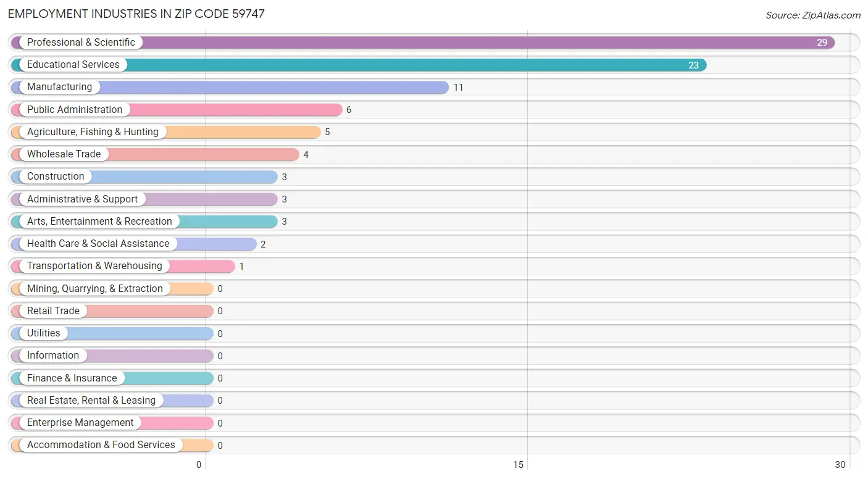Click the Construction bar label
The width and height of the screenshot is (868, 479).
(x=56, y=177)
